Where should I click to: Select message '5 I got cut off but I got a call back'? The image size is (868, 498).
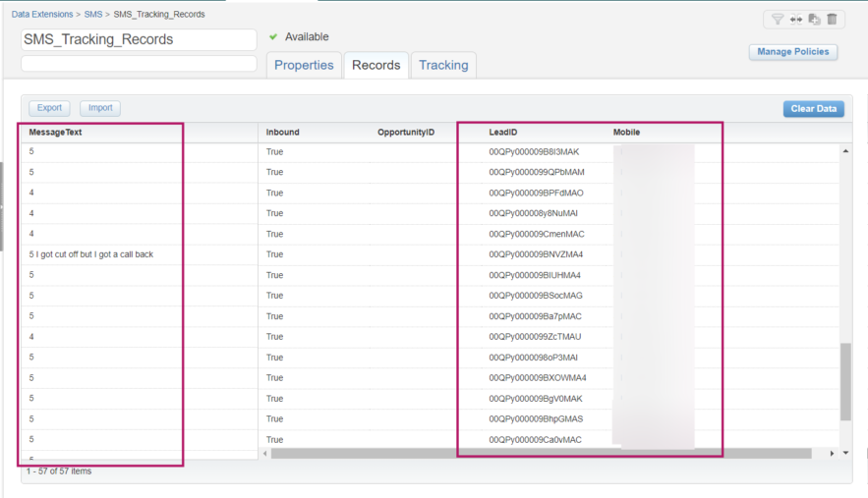(90, 254)
